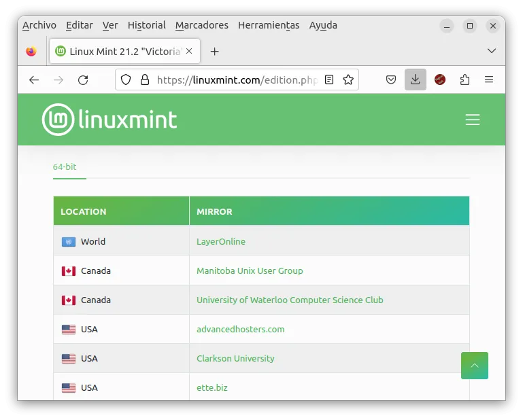Click the MIRROR column header
The height and width of the screenshot is (420, 523).
click(x=329, y=211)
